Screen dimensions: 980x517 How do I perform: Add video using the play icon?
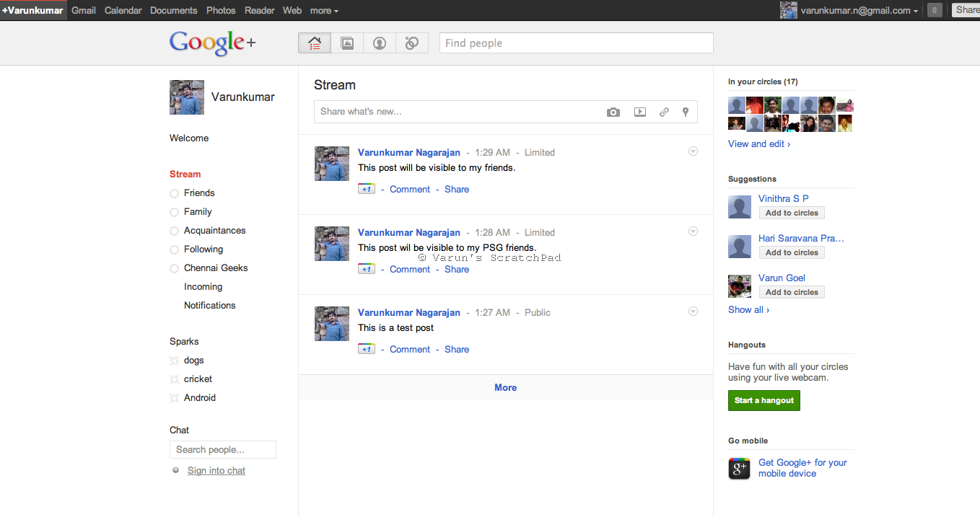[640, 112]
